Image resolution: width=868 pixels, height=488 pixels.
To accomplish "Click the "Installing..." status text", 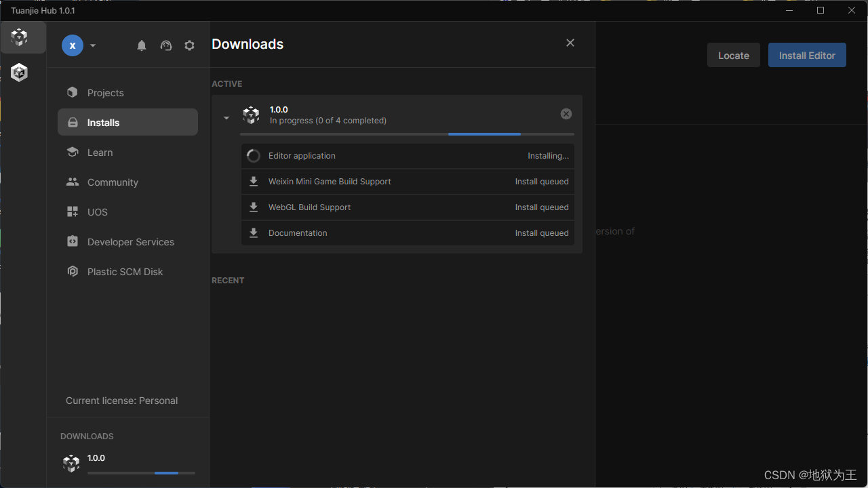I will pyautogui.click(x=548, y=156).
